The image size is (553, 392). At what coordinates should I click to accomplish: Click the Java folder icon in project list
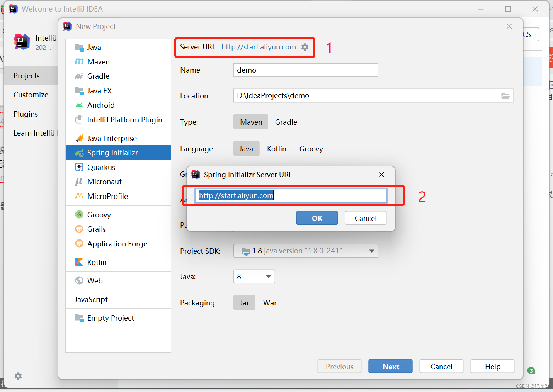click(79, 47)
